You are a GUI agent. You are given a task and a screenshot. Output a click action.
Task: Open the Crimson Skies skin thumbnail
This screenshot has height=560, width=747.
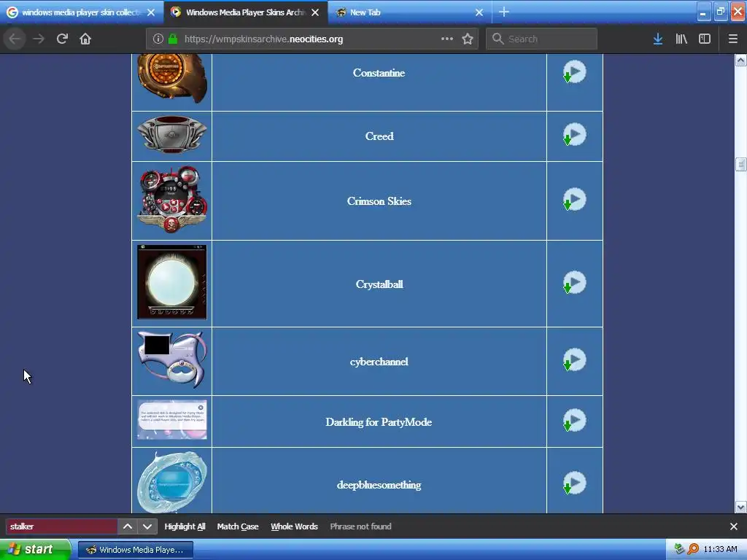172,200
